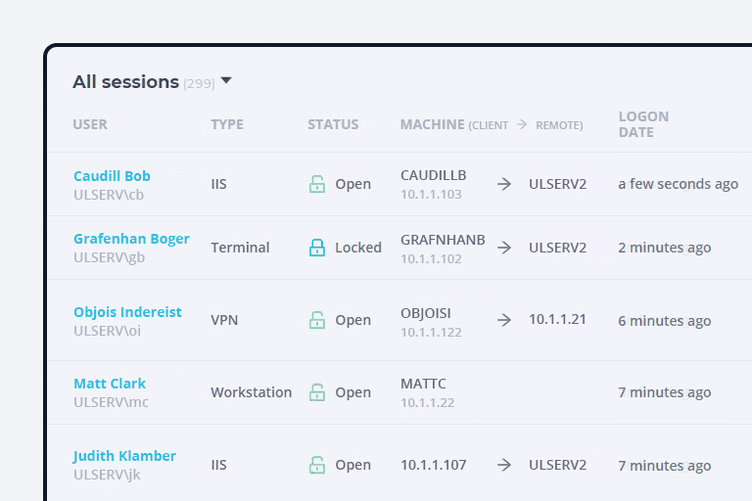Click the arrow between CAUDILLB and ULSERV2
The width and height of the screenshot is (752, 501).
504,184
